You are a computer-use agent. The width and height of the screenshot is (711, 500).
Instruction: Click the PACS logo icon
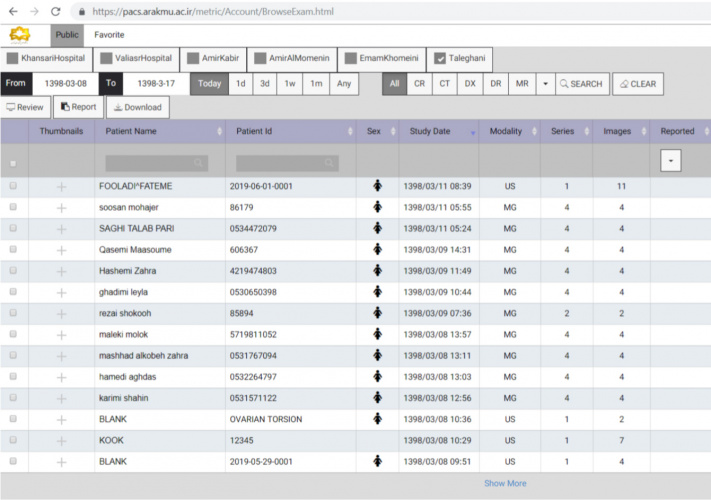(x=20, y=35)
